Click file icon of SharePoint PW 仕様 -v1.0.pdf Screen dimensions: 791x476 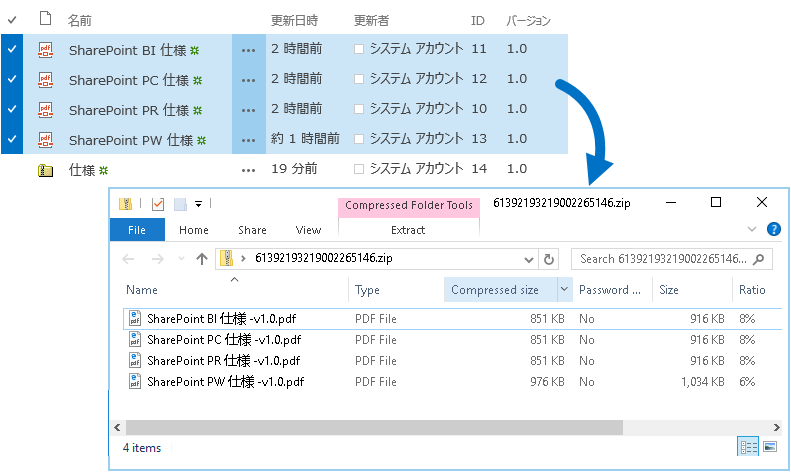pyautogui.click(x=135, y=382)
